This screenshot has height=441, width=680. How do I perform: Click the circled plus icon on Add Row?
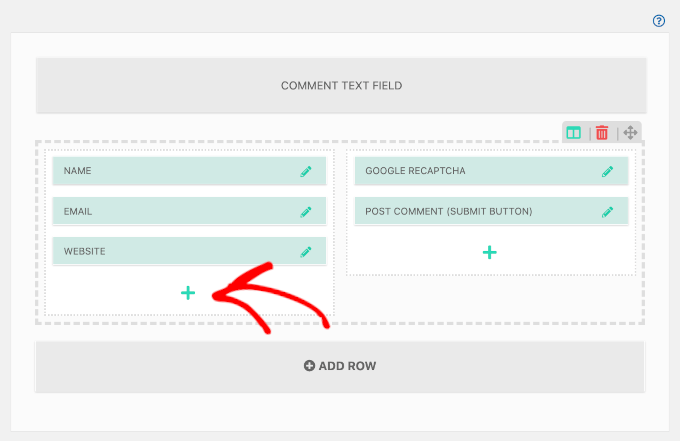(309, 366)
